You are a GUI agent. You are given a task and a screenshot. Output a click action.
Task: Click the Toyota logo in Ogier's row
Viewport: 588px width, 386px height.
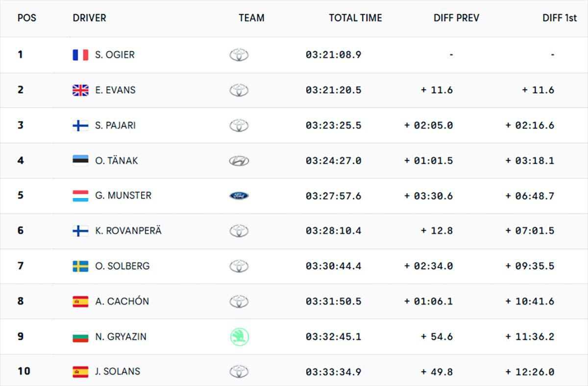(x=239, y=55)
